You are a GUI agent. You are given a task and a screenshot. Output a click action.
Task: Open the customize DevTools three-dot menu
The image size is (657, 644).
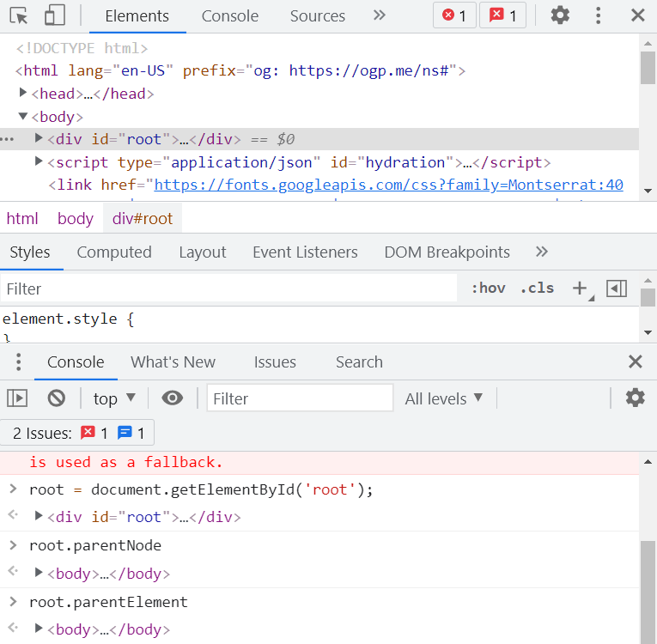599,15
